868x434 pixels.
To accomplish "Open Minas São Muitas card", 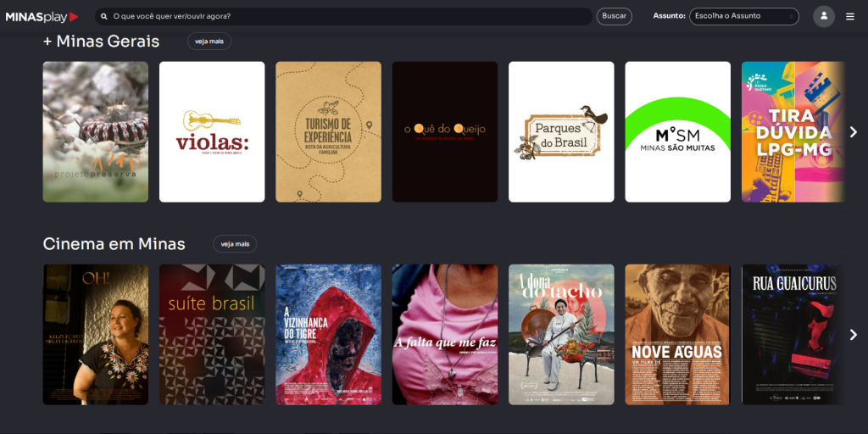I will pos(677,131).
